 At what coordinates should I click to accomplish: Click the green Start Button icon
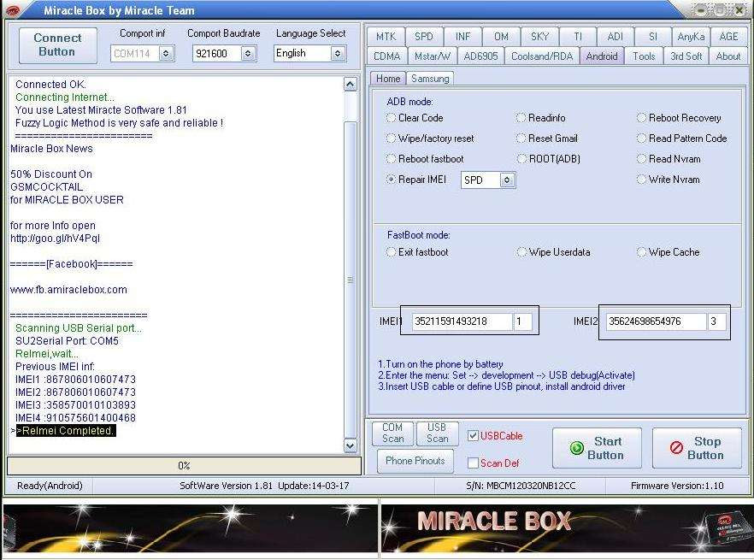[576, 448]
